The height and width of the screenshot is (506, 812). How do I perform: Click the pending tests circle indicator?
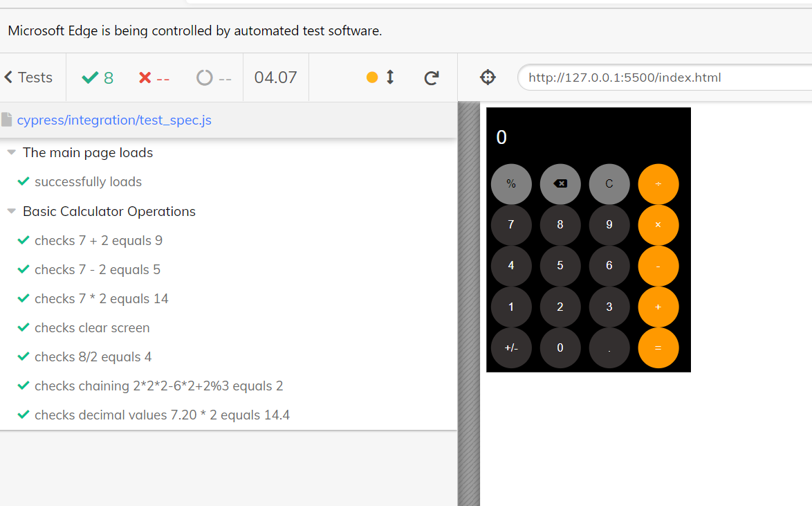213,78
